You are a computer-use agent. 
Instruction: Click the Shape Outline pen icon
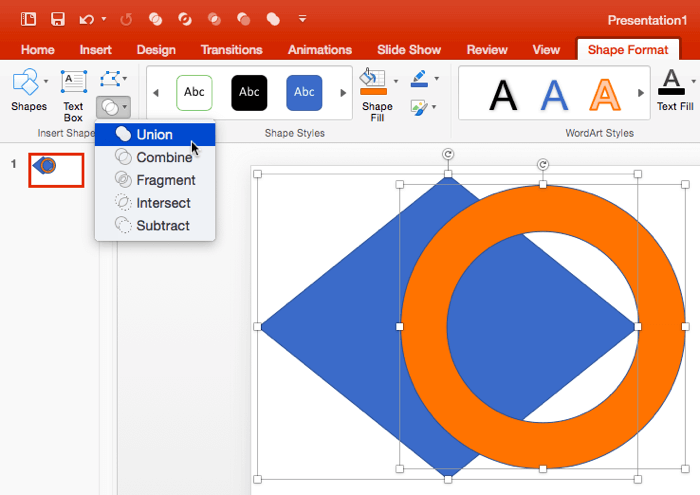418,78
